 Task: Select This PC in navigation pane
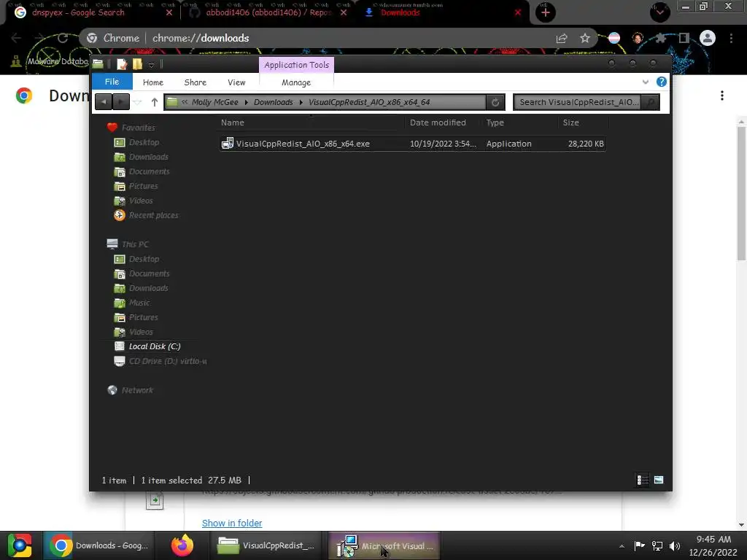[x=135, y=244]
